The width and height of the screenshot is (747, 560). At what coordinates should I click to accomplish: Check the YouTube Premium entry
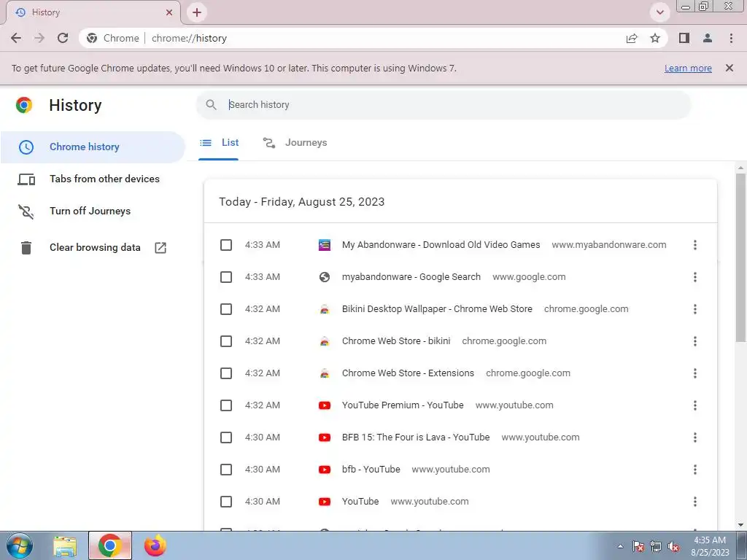[226, 405]
